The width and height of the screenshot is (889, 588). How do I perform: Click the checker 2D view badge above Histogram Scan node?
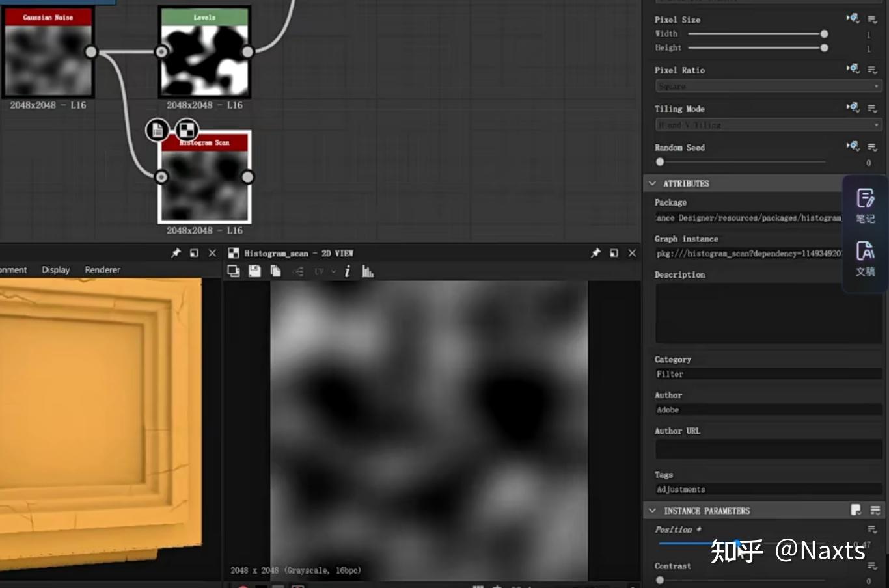(x=186, y=130)
